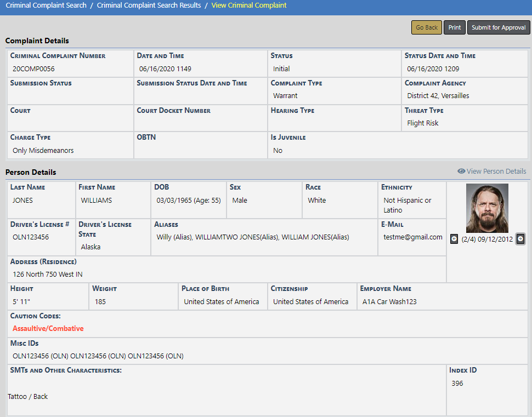Click the testme@gmail.com email address
532x417 pixels.
(x=412, y=237)
